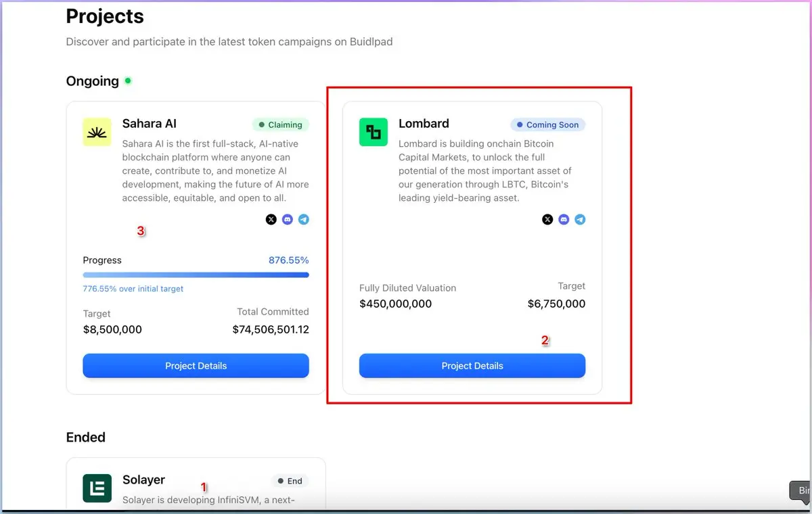Image resolution: width=812 pixels, height=514 pixels.
Task: Click the Lombard description paragraph
Action: pos(485,171)
